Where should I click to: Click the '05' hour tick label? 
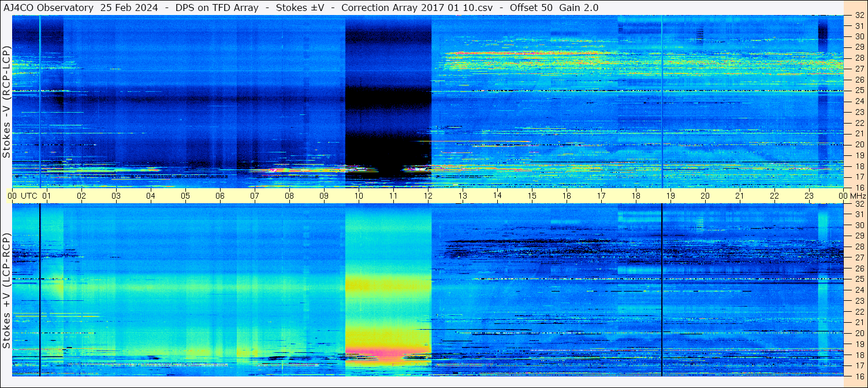coord(185,196)
